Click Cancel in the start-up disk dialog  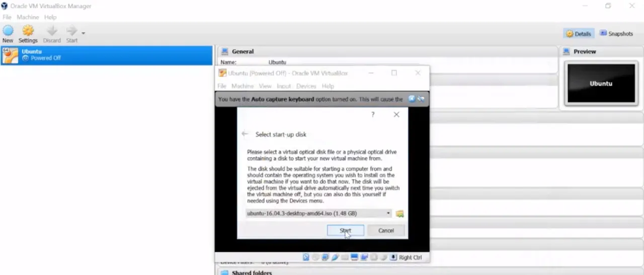click(386, 230)
